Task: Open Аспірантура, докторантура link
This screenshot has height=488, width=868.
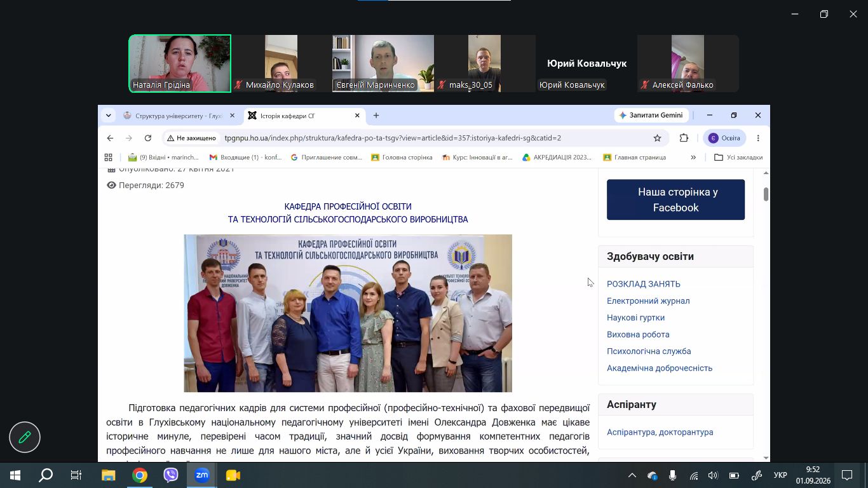Action: [x=660, y=432]
